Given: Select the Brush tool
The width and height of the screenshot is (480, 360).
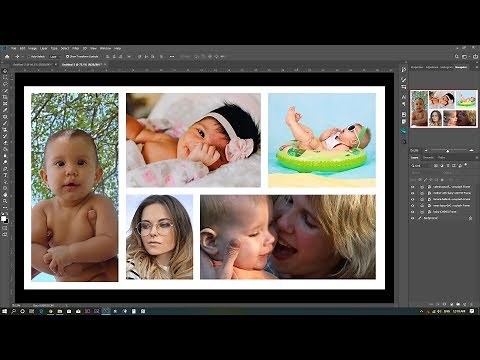Looking at the screenshot, I should (x=5, y=123).
